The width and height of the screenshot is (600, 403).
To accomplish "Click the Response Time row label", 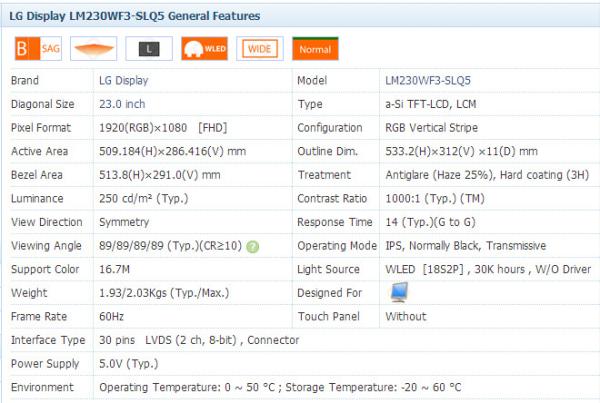I will (335, 222).
